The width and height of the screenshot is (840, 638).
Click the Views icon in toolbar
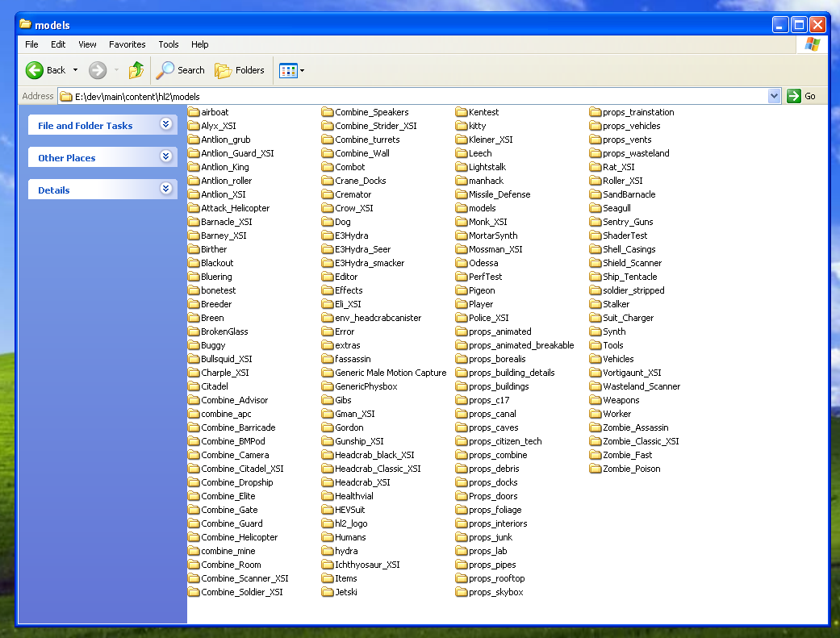(288, 70)
